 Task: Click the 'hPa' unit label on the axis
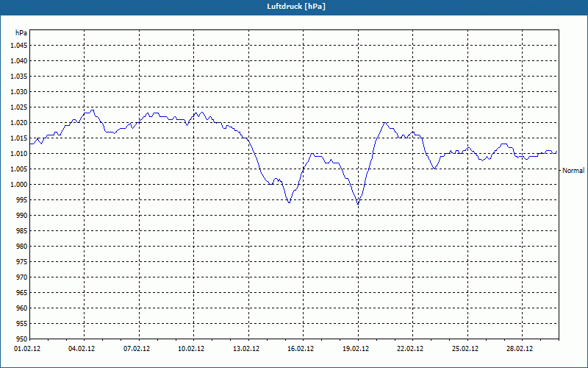(21, 33)
